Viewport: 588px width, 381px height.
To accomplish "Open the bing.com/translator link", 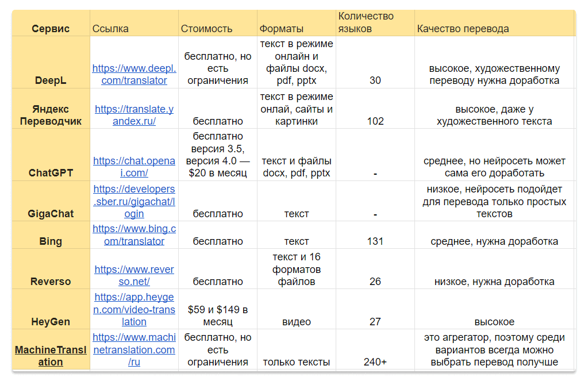I will point(134,235).
